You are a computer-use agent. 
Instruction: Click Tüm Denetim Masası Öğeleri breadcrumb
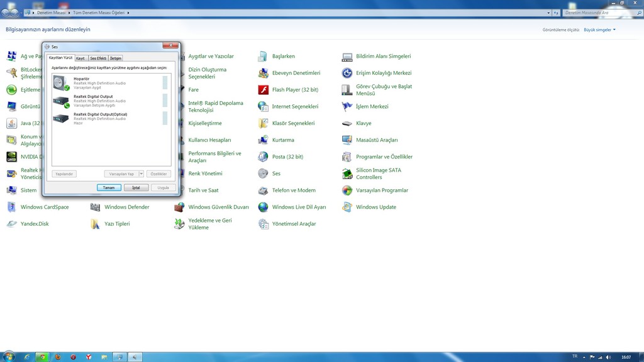[99, 13]
